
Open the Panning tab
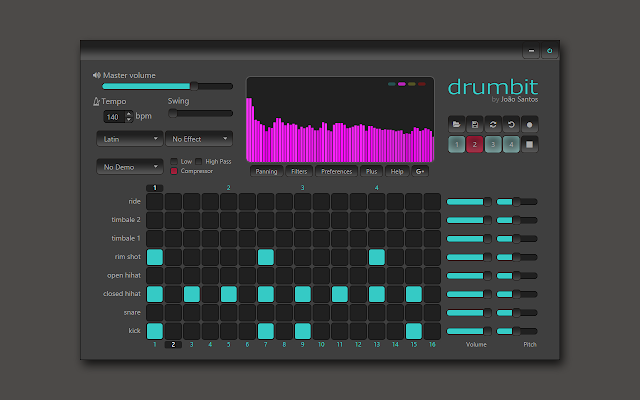click(x=267, y=171)
